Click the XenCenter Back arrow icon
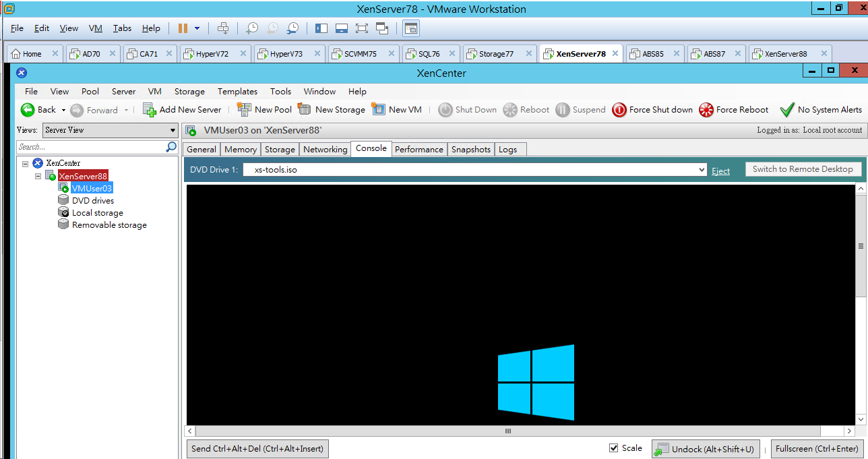The width and height of the screenshot is (868, 459). [x=28, y=110]
